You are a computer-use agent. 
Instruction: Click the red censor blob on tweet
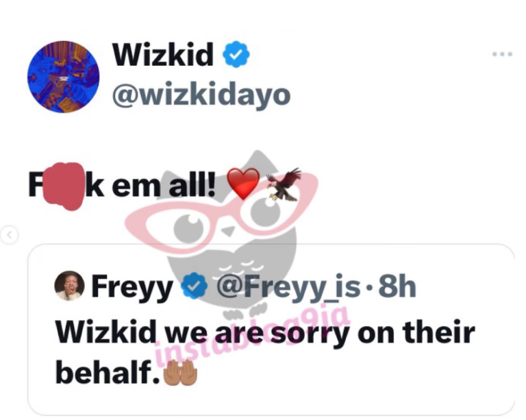63,186
